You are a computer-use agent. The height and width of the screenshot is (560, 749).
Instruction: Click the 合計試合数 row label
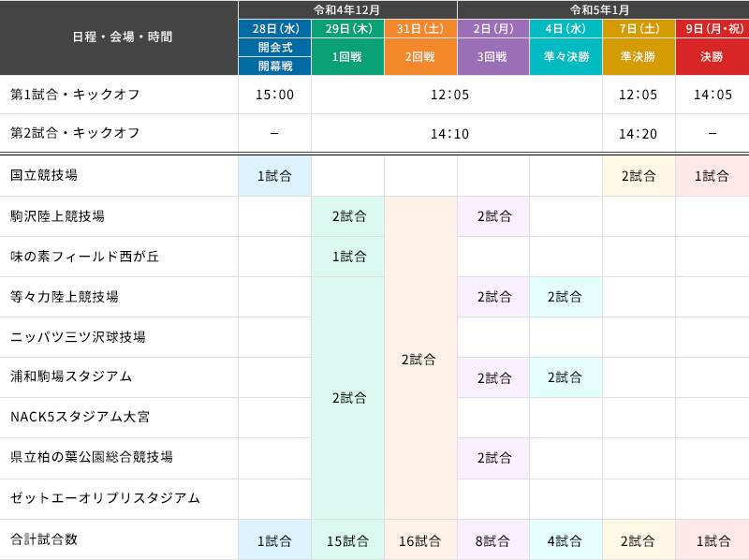pos(44,539)
